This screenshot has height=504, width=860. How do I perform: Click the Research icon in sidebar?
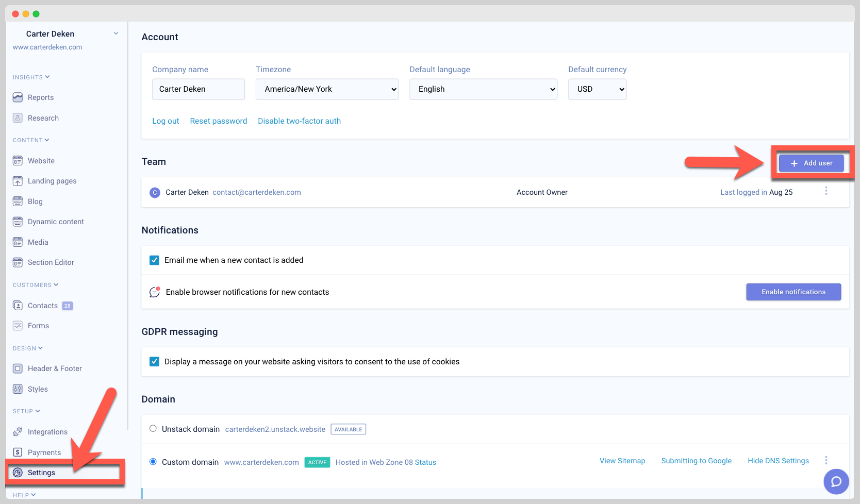[18, 118]
